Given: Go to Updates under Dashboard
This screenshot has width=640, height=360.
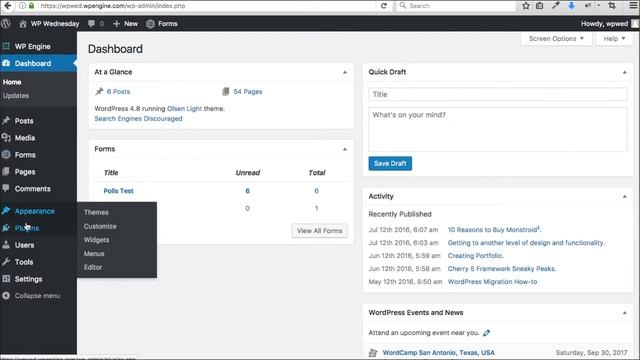Looking at the screenshot, I should click(x=16, y=96).
